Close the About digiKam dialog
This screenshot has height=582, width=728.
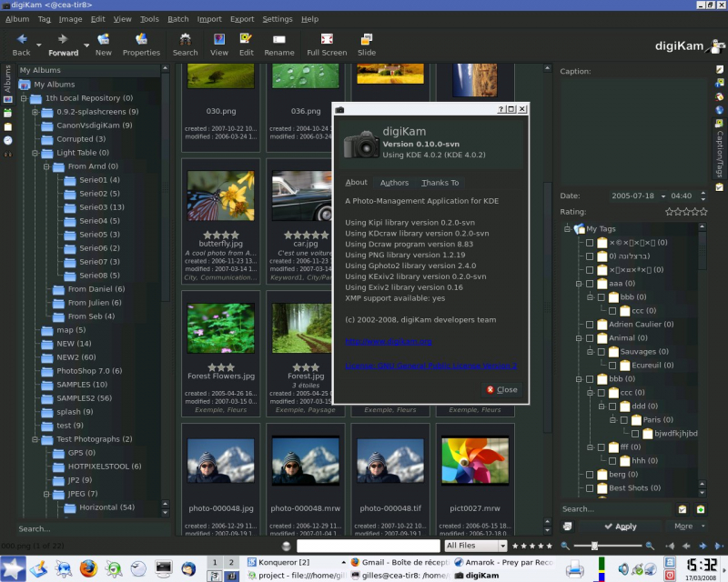[501, 389]
